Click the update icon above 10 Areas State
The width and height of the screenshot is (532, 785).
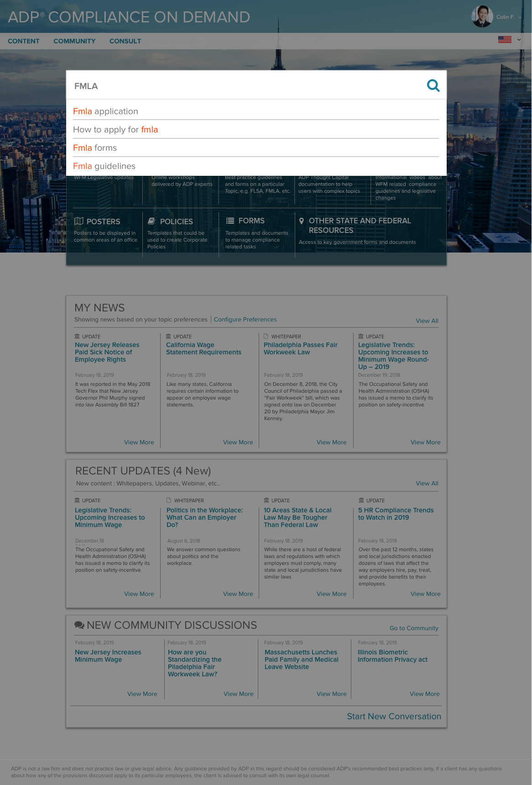tap(266, 501)
